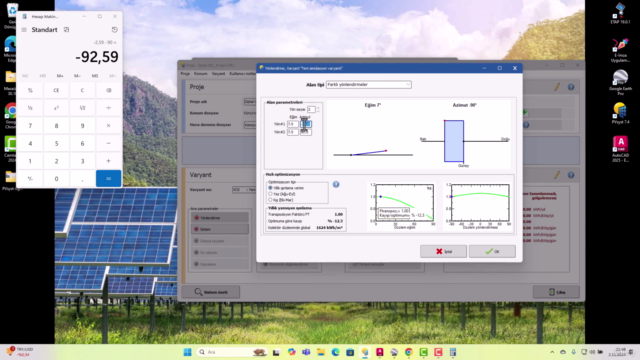Open AutoCAD desktop shortcut icon
Screen dimensions: 640x360
[x=620, y=149]
